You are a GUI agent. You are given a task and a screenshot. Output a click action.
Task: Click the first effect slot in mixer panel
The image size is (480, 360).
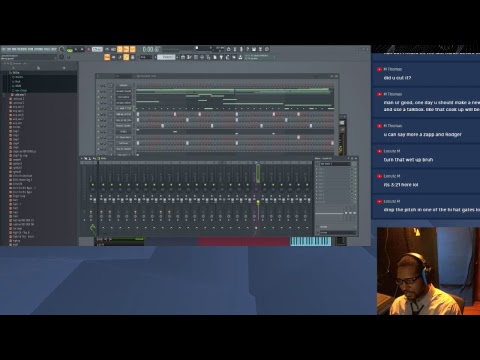click(334, 169)
